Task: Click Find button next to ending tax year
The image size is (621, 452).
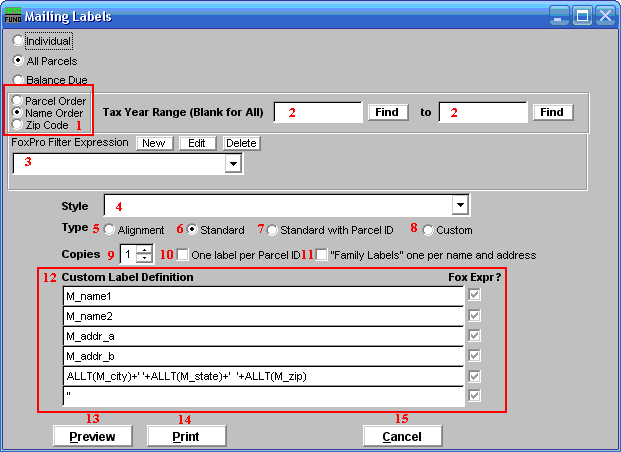Action: point(552,112)
